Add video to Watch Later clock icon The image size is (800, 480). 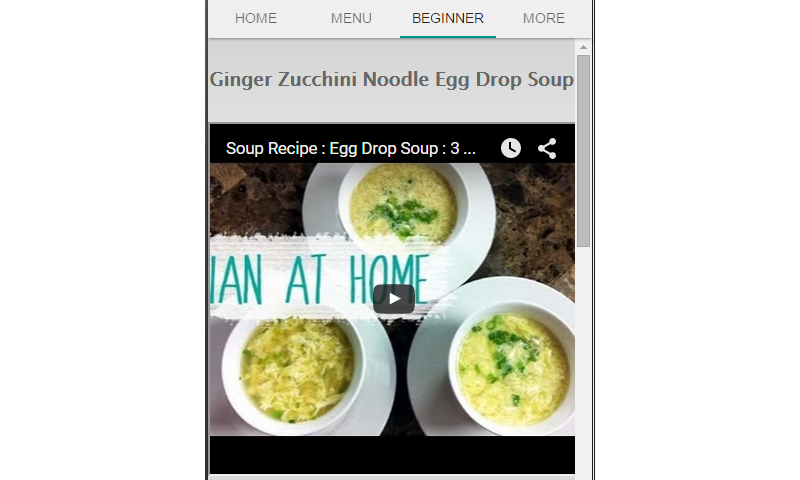click(511, 148)
